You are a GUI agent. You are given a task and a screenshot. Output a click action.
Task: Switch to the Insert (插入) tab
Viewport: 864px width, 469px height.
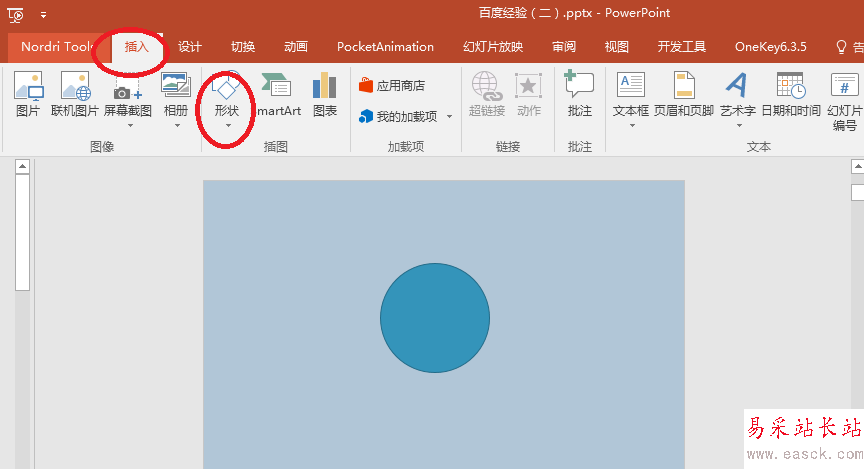tap(136, 47)
